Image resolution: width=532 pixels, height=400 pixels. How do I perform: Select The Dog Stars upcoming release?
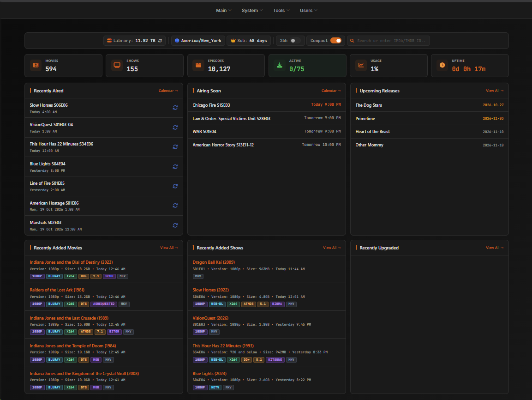(x=430, y=105)
